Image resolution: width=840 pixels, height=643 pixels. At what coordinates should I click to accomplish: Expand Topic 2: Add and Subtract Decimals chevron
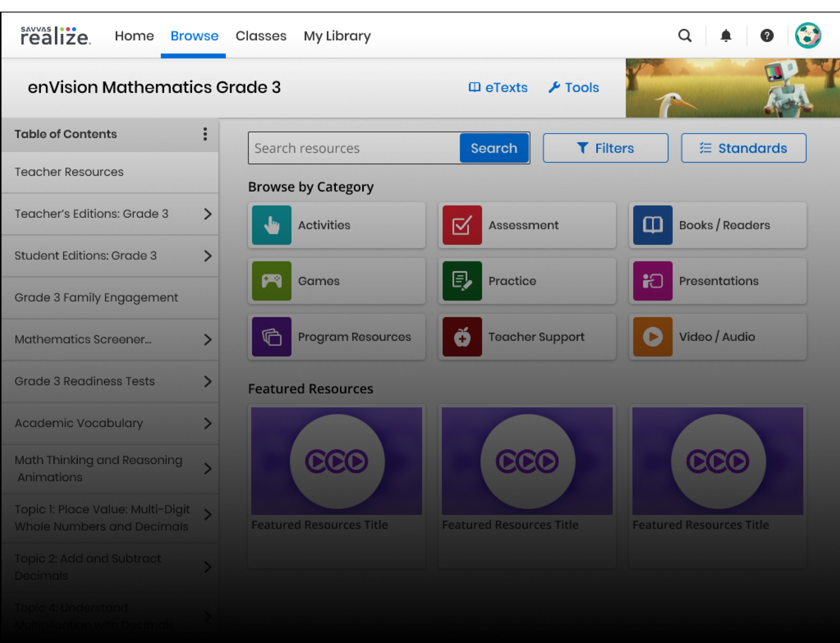pos(208,567)
